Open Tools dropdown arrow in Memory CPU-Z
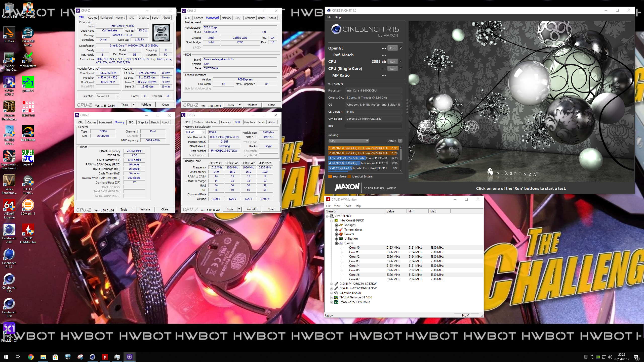The image size is (644, 362). 133,209
